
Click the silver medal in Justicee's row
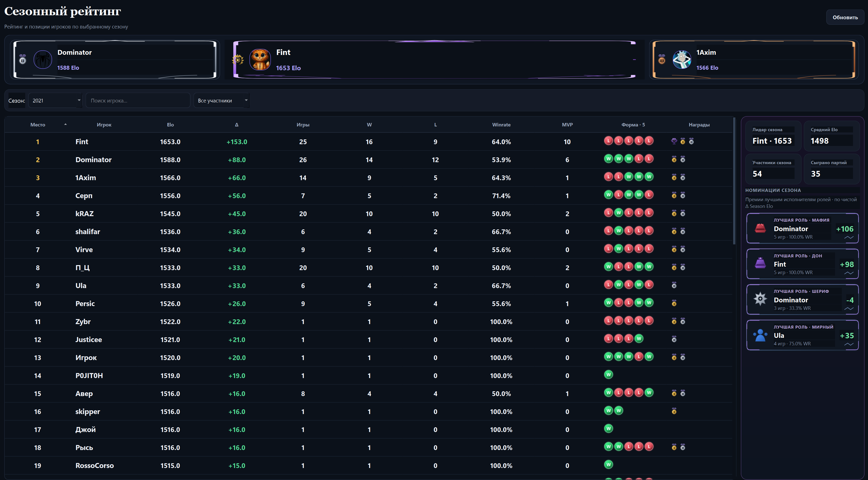click(674, 339)
